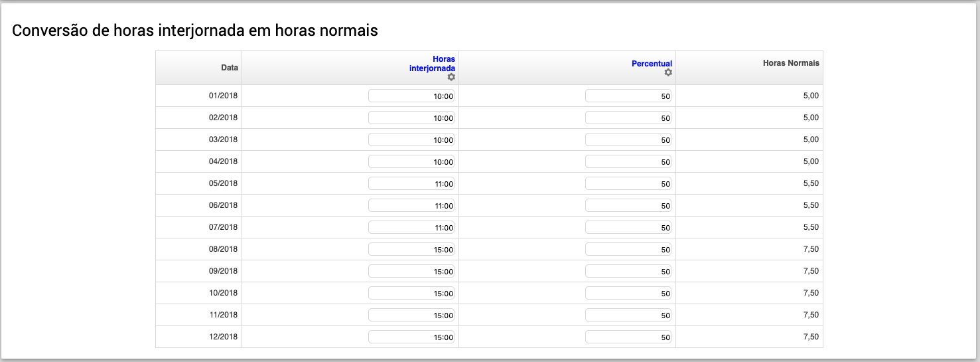
Task: Click the Horas interjornada column header link
Action: pyautogui.click(x=433, y=64)
